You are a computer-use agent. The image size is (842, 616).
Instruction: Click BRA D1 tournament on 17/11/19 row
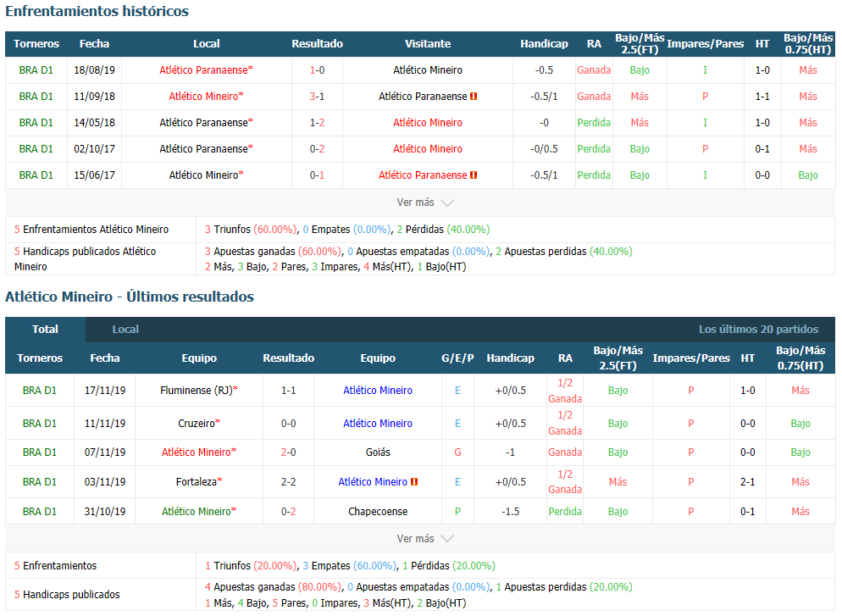(x=40, y=391)
